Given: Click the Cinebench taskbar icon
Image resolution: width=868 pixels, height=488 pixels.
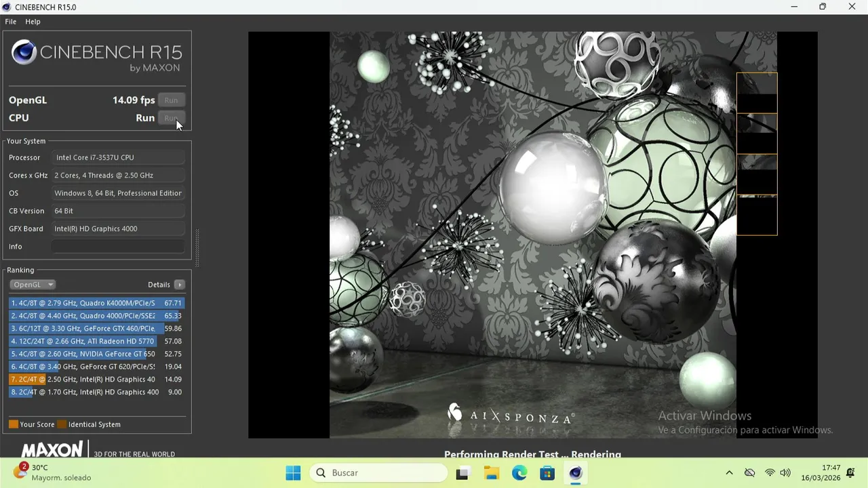Looking at the screenshot, I should click(x=576, y=473).
